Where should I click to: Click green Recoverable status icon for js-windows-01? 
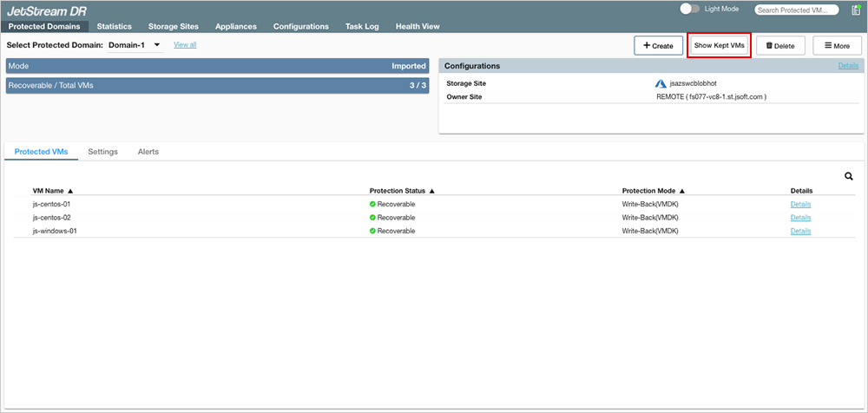(x=372, y=232)
